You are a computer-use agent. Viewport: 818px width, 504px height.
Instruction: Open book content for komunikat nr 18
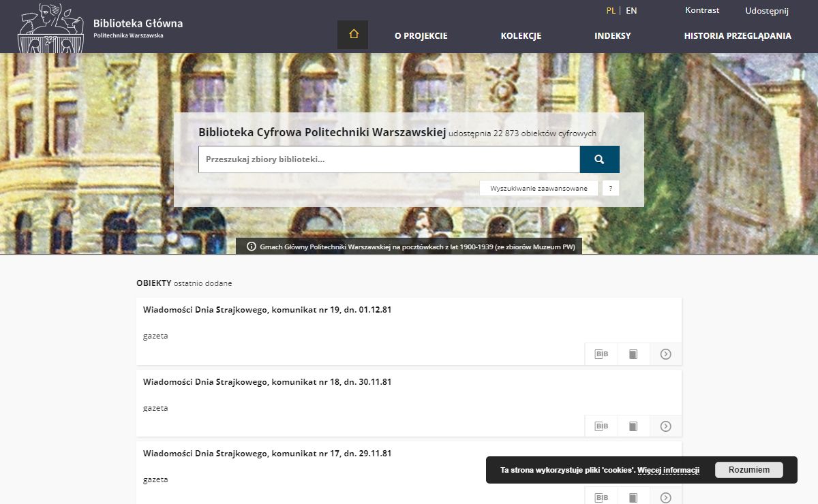coord(633,426)
